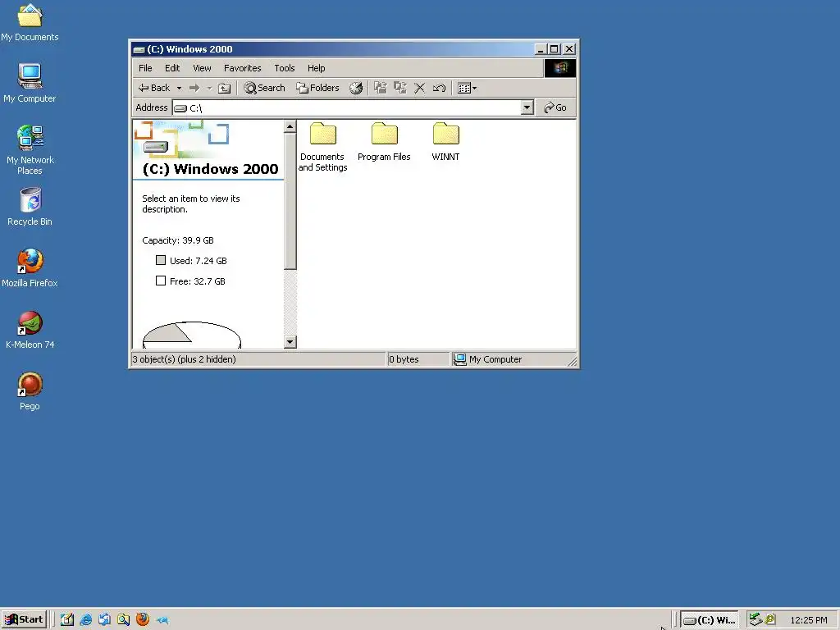Select My Network Places desktop icon

click(30, 150)
